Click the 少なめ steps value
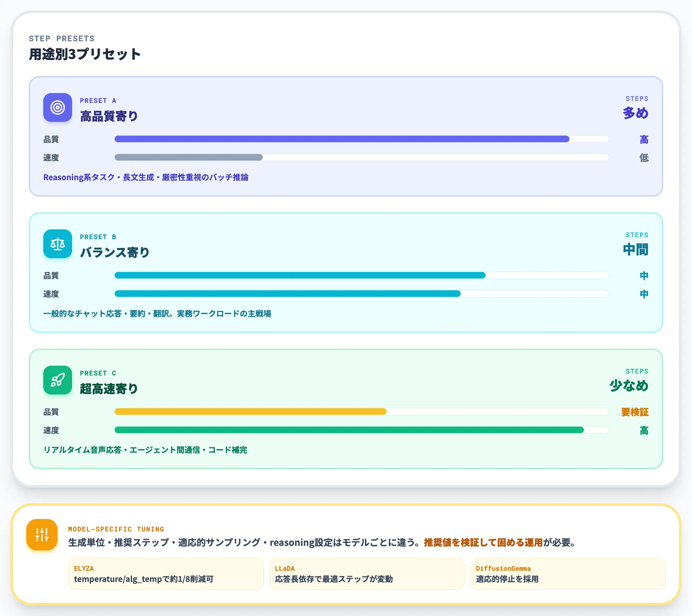 pos(629,385)
